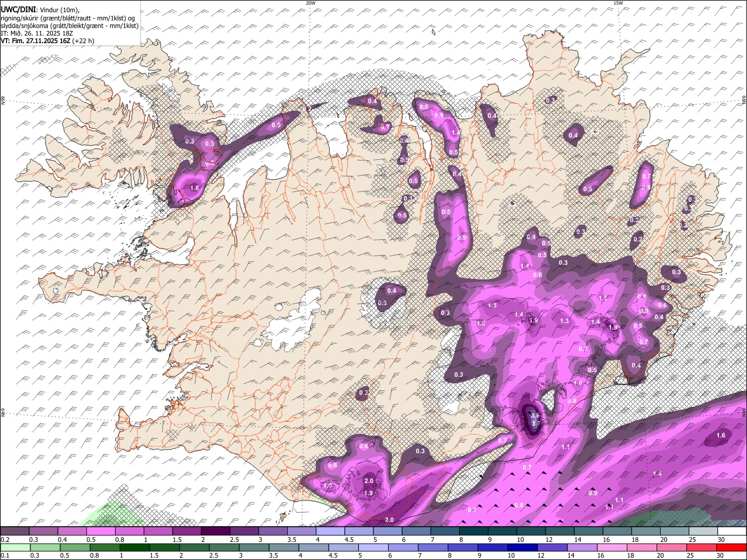
Task: Click the white swatch after 30 in the snow legend
Action: pyautogui.click(x=731, y=531)
